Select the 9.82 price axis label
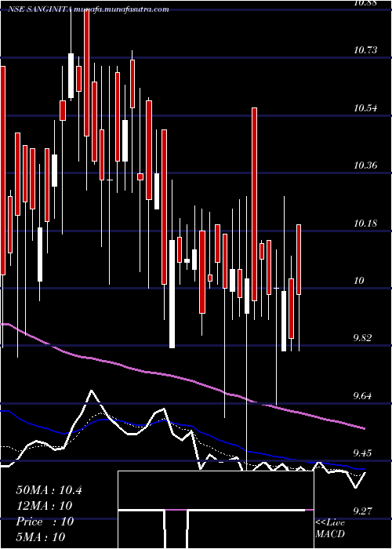The height and width of the screenshot is (549, 392). (363, 338)
